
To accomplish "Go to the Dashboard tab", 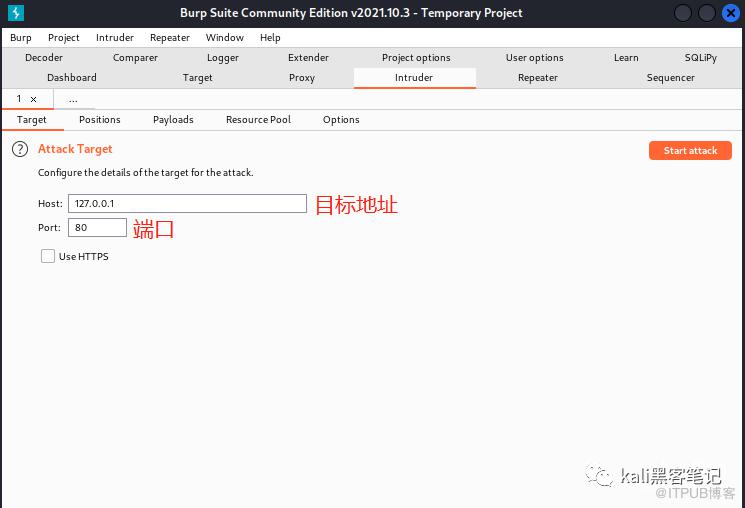I will pos(72,77).
